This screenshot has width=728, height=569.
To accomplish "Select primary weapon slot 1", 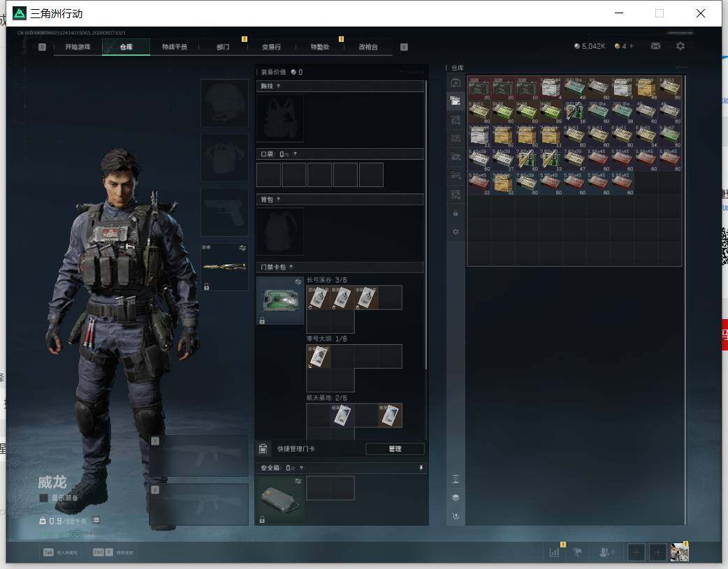I will 198,455.
